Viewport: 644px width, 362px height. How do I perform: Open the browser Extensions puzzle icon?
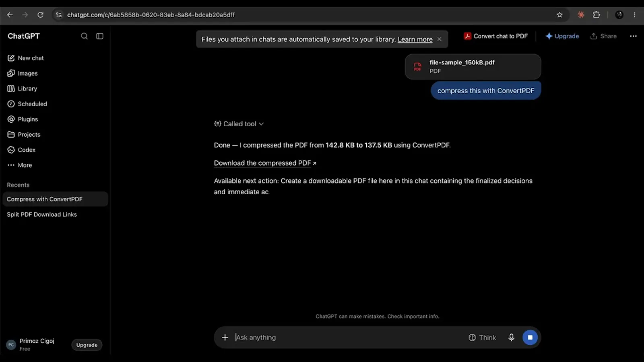(597, 15)
